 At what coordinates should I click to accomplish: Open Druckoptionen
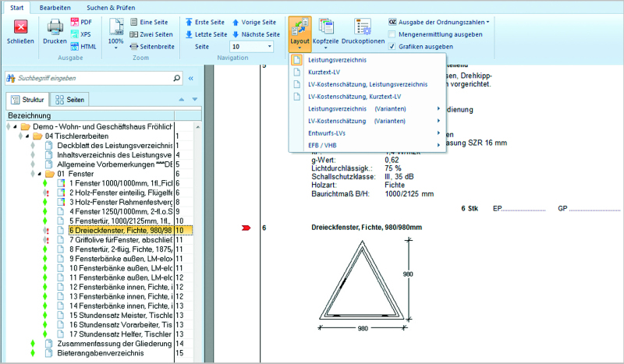tap(363, 31)
